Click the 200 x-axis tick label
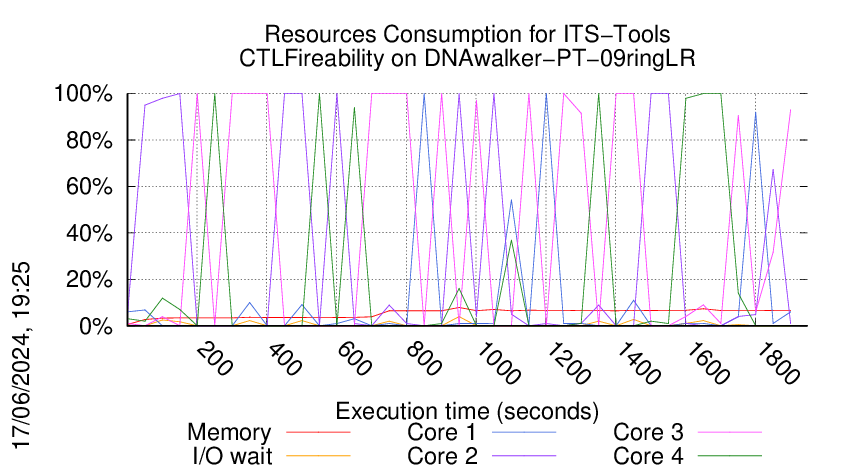 coord(215,360)
